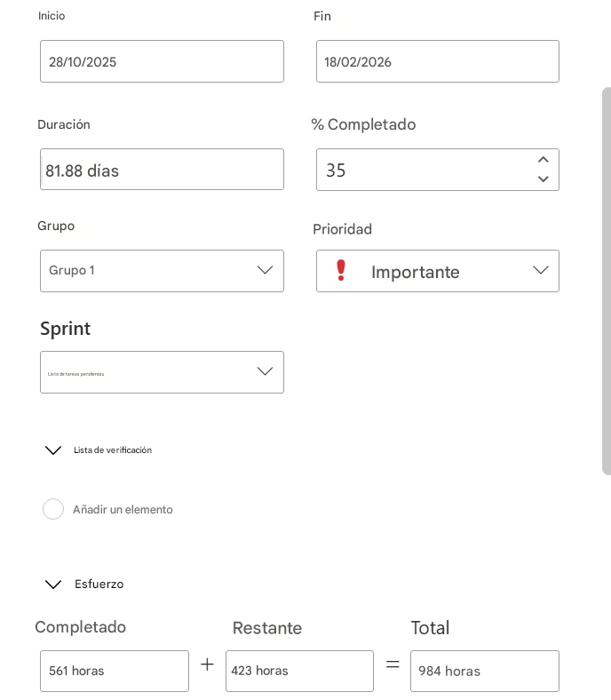The height and width of the screenshot is (700, 611).
Task: Click the Duración field 81.88 días
Action: pos(162,169)
